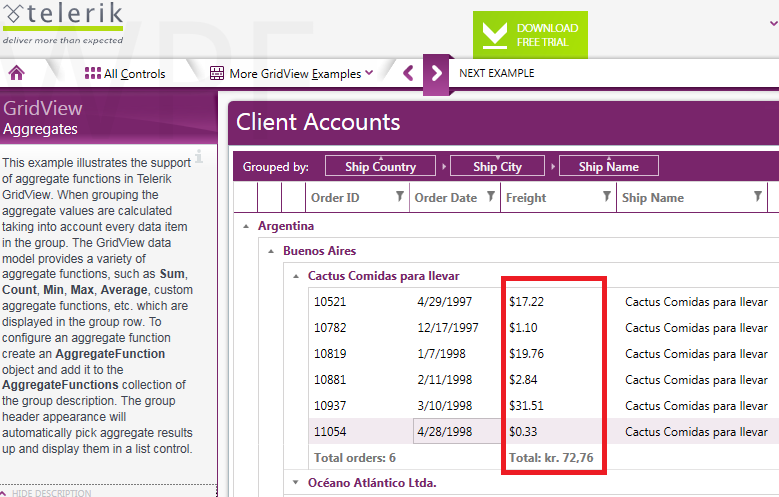The width and height of the screenshot is (779, 497).
Task: Click order date 4/28/1998 cell
Action: click(457, 431)
